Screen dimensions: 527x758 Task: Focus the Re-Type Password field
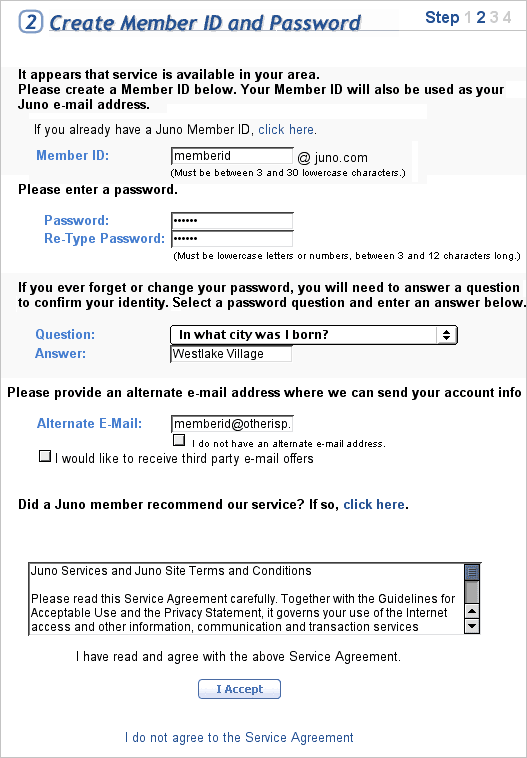point(232,239)
